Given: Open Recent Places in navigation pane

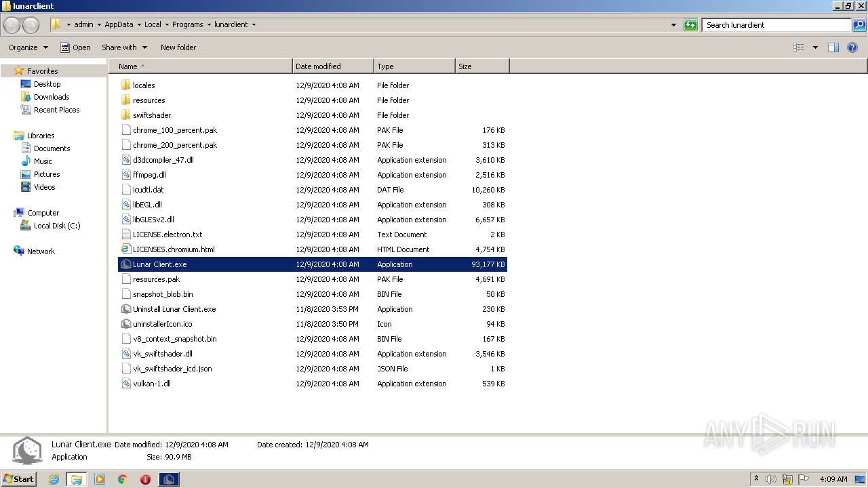Looking at the screenshot, I should (56, 110).
